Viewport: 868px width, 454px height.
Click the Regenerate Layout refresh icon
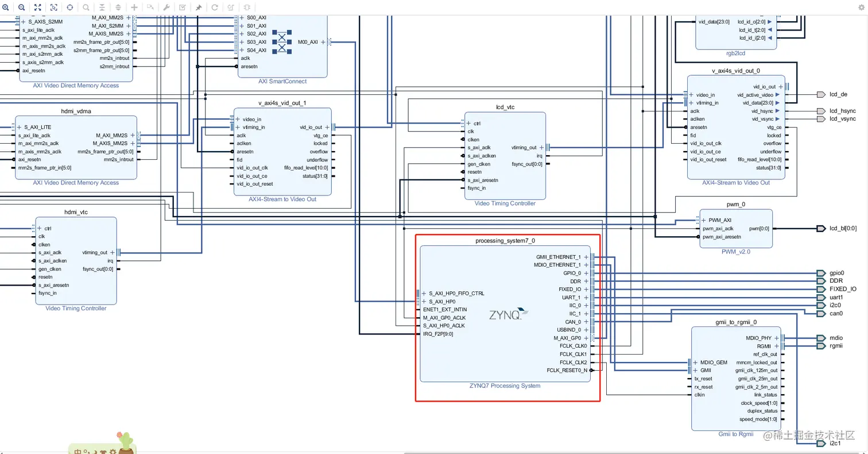tap(215, 7)
